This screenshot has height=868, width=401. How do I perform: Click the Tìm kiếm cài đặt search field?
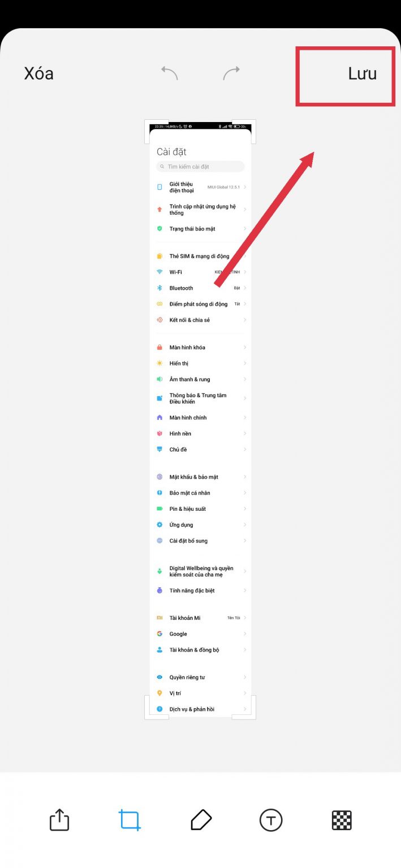point(200,167)
